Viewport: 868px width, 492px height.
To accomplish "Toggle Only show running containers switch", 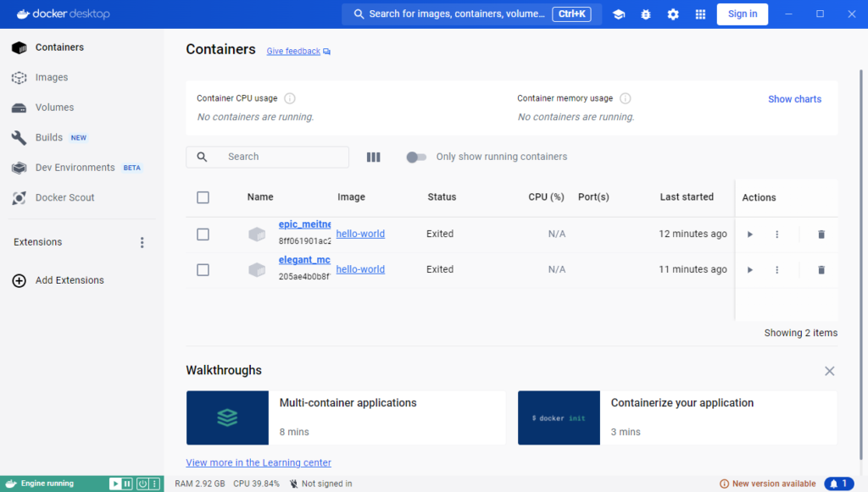I will (416, 157).
